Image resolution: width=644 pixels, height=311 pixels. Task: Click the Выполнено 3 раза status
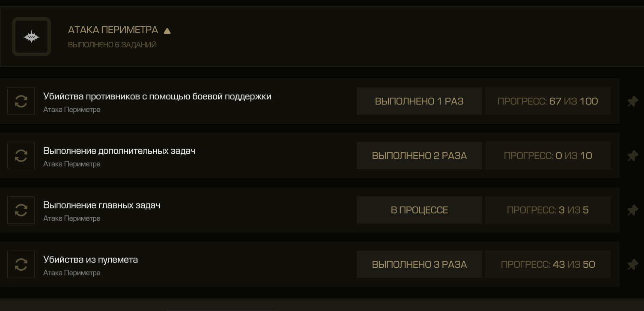419,264
